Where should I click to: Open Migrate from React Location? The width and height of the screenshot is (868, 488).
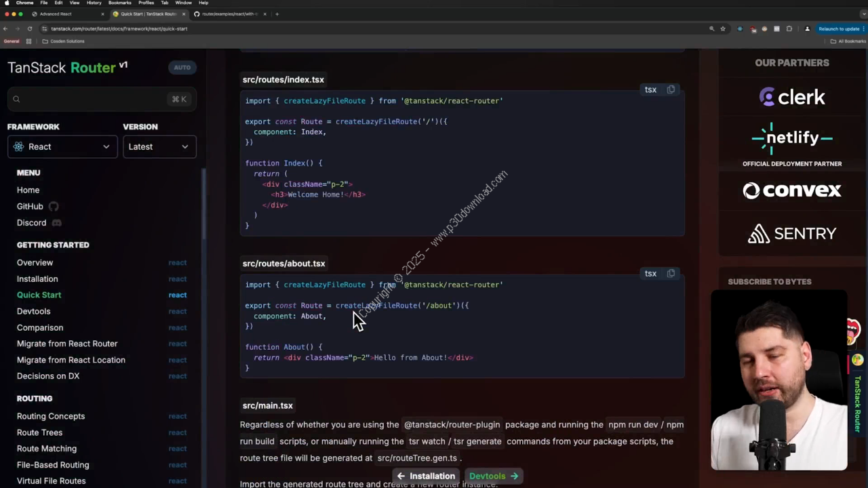(71, 360)
